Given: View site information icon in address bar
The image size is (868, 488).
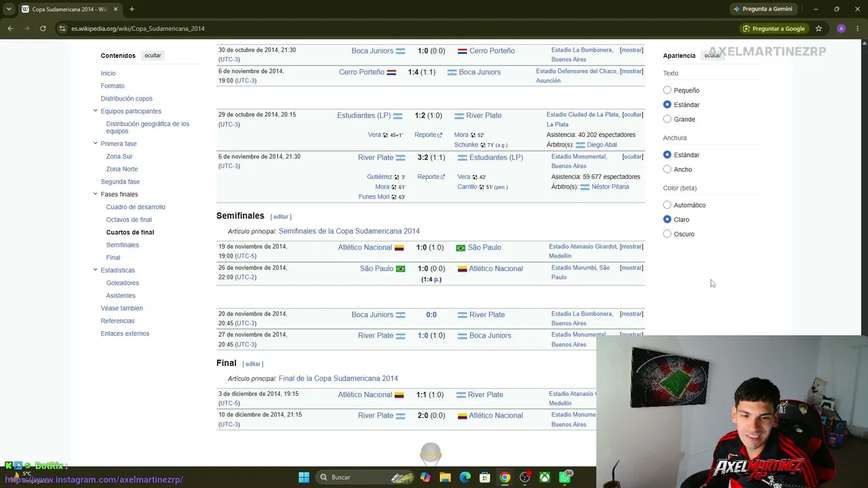Looking at the screenshot, I should [62, 28].
